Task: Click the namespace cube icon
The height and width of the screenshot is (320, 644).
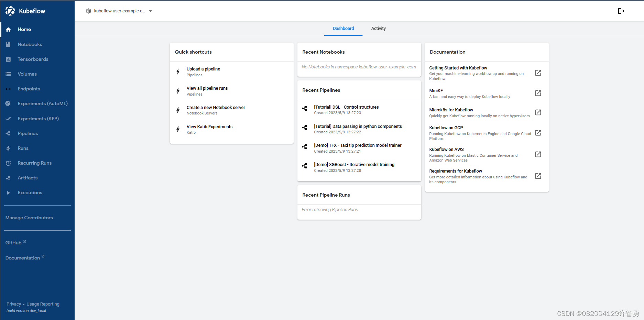Action: click(88, 11)
